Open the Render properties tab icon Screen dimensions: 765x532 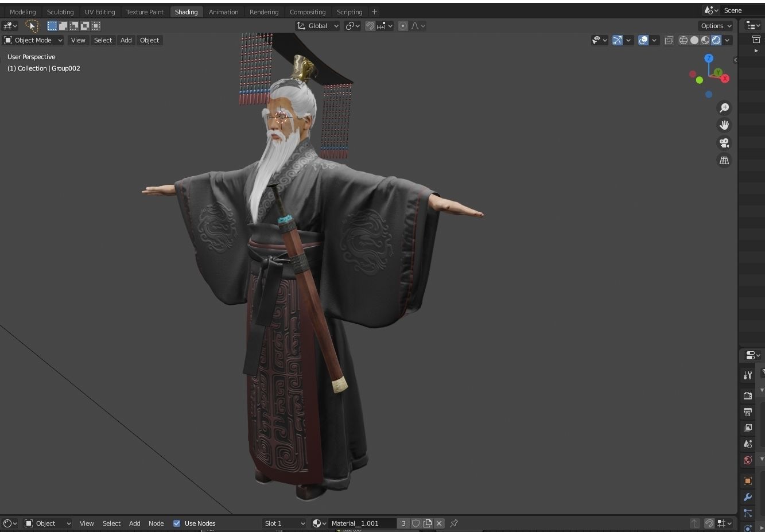pos(748,396)
